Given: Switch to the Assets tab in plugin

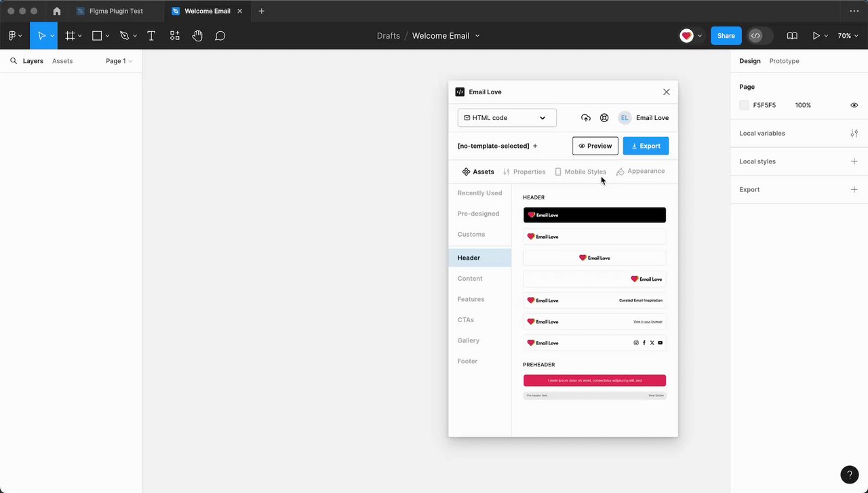Looking at the screenshot, I should tap(478, 172).
